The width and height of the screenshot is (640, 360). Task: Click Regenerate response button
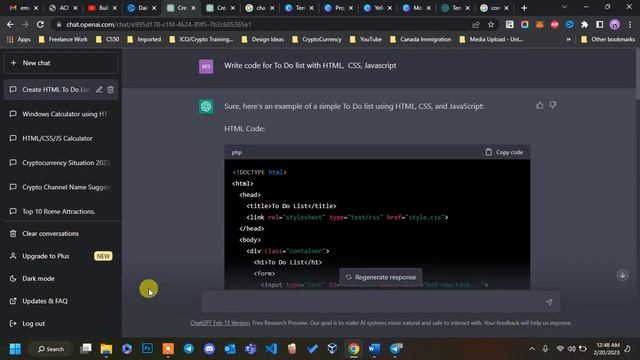coord(380,277)
